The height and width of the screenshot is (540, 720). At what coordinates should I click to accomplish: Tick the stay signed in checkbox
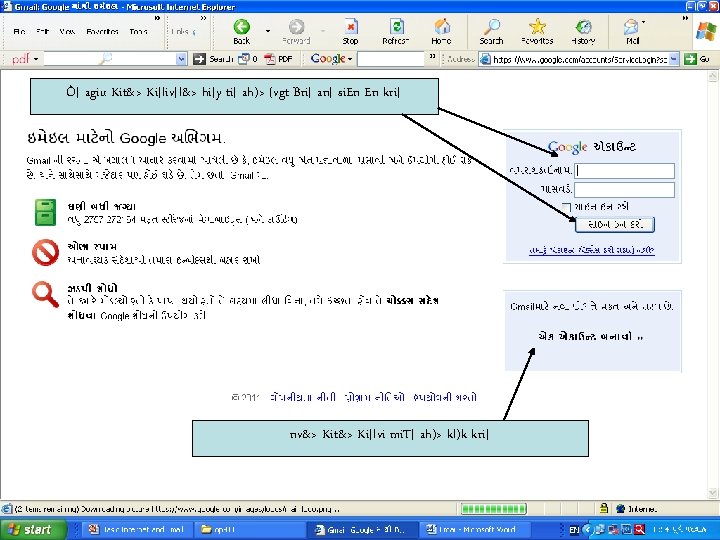pyautogui.click(x=567, y=207)
